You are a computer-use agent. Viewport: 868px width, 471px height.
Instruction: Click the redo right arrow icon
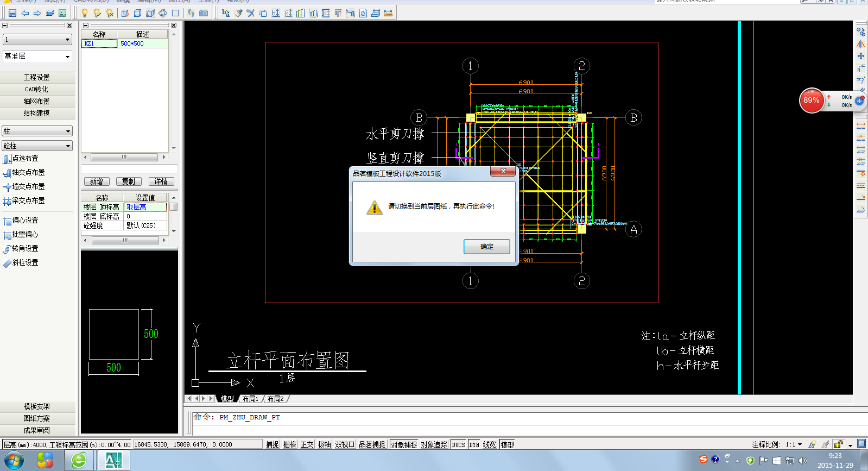[37, 13]
